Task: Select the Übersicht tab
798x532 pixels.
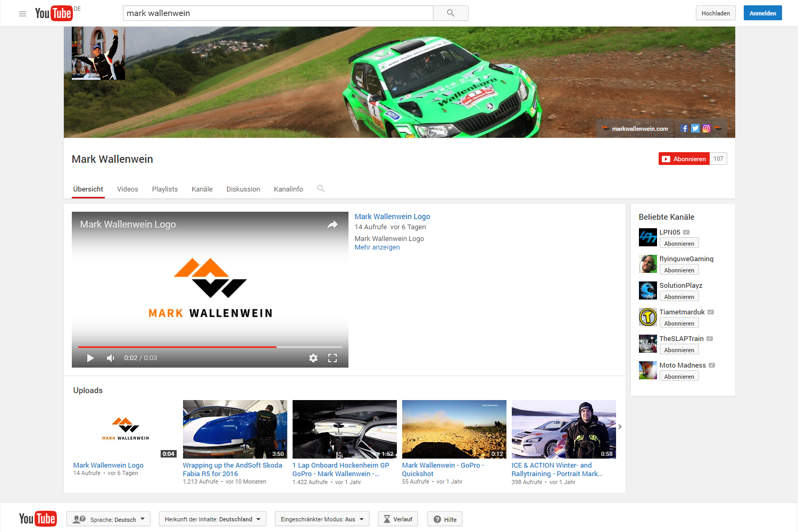Action: pos(88,189)
